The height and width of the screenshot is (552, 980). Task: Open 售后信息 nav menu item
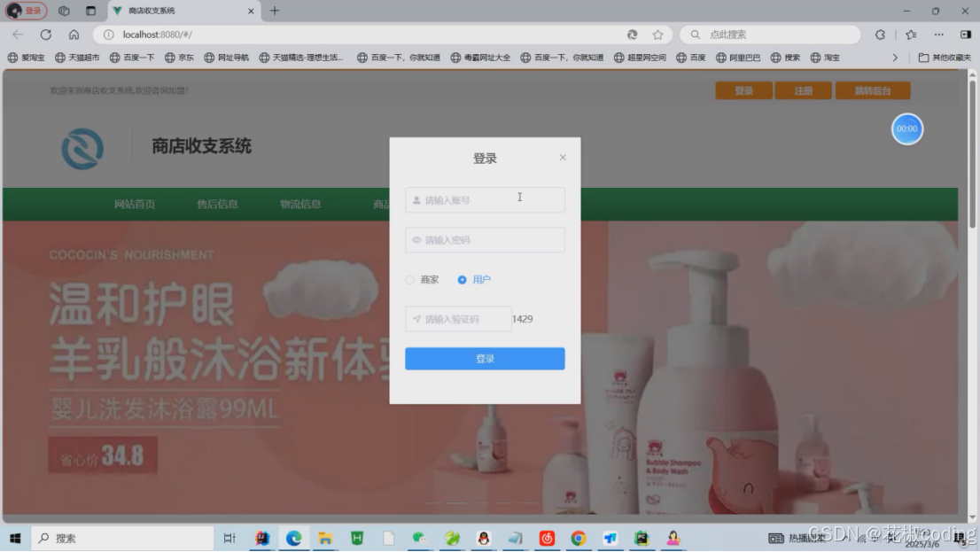(217, 205)
